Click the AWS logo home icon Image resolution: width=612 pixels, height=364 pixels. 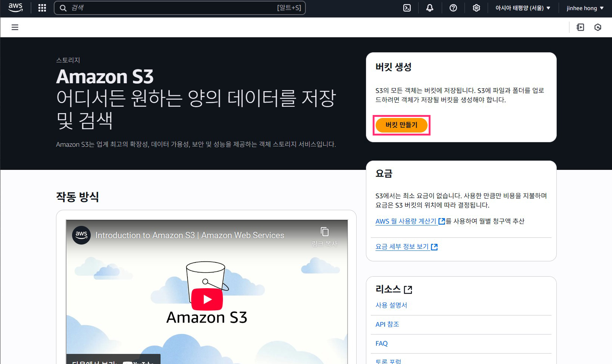15,8
